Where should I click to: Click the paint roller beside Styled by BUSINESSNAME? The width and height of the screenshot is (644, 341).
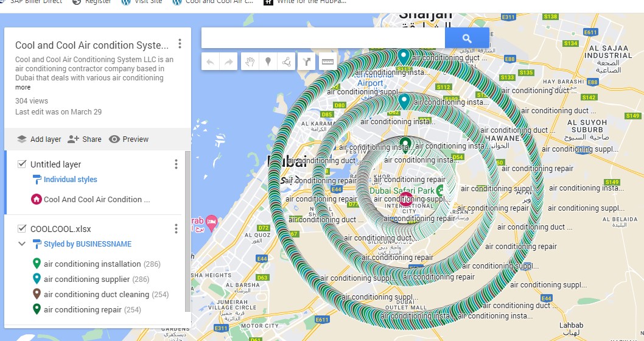click(37, 244)
